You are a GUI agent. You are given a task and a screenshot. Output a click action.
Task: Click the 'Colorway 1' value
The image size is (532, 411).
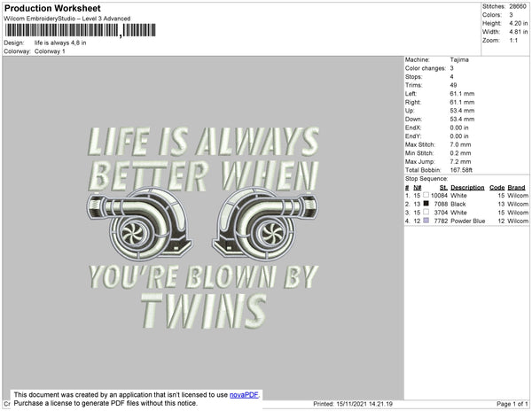(50, 51)
